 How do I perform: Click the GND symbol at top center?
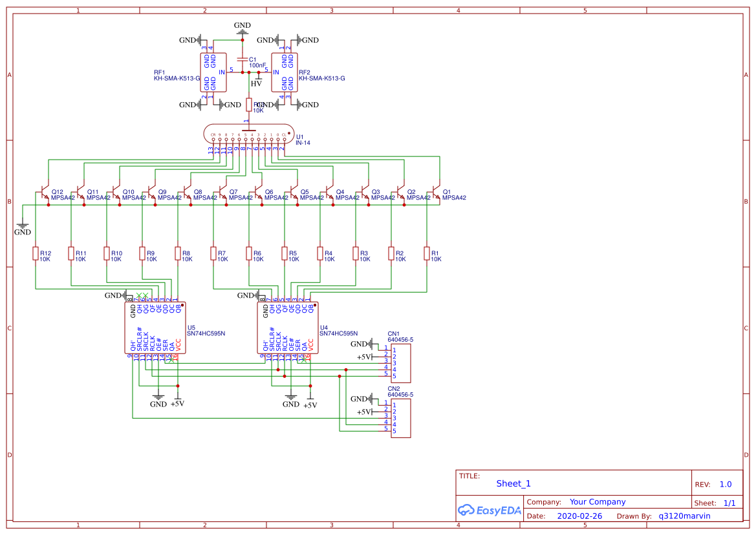click(243, 29)
